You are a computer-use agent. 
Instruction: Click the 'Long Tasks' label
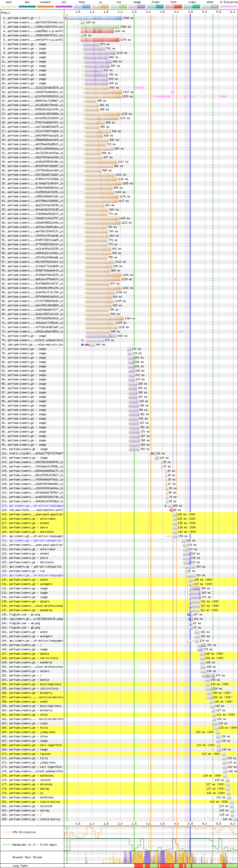[20, 865]
